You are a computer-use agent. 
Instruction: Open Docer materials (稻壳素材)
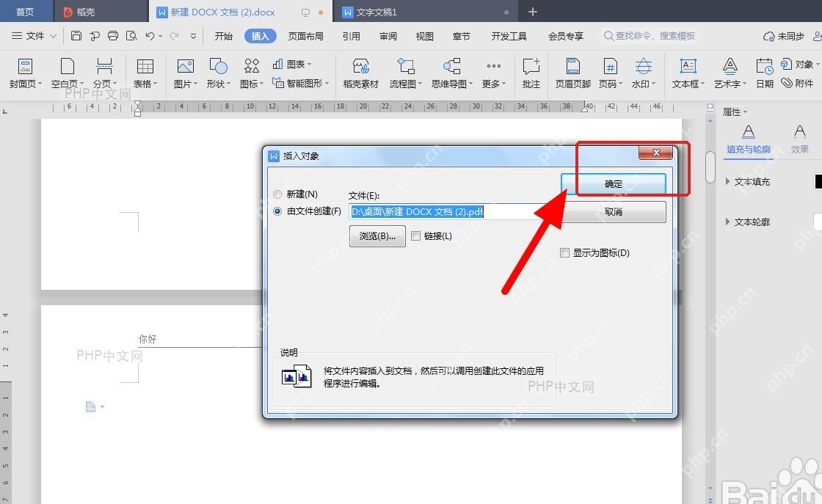(x=360, y=73)
